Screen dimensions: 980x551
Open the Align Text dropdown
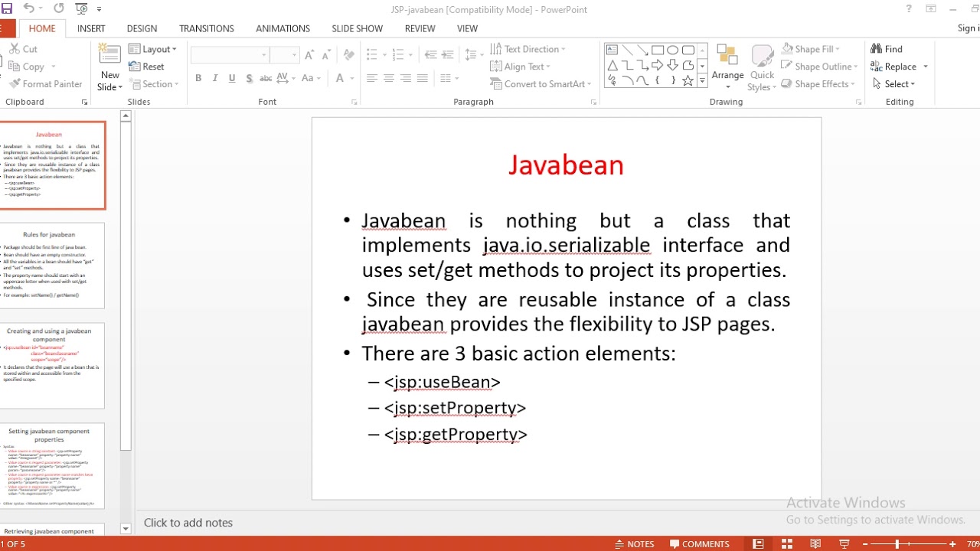(x=521, y=67)
